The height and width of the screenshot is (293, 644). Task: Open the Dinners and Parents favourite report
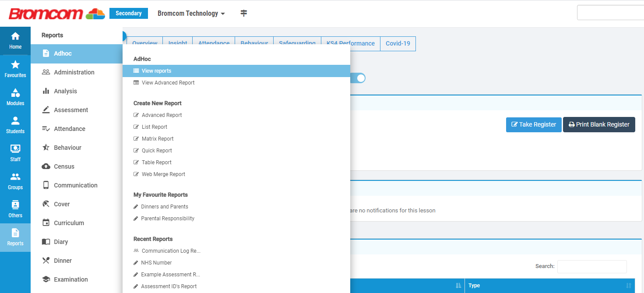165,206
